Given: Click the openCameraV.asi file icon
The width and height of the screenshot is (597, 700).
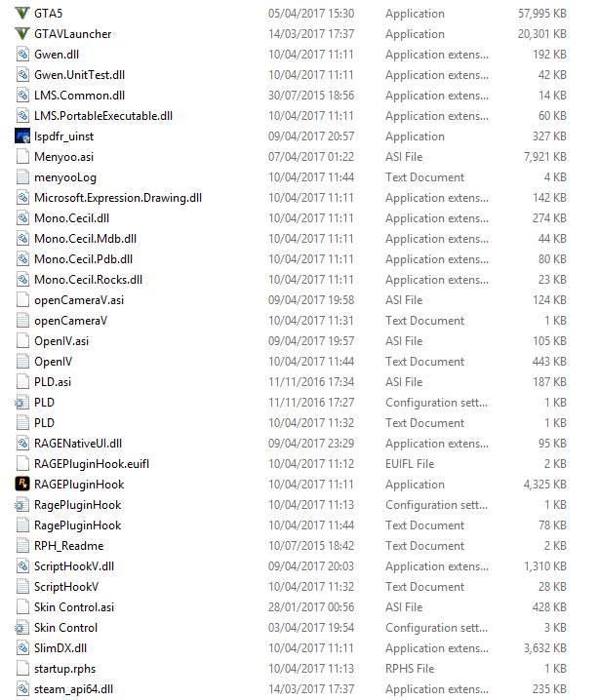Looking at the screenshot, I should [x=22, y=300].
